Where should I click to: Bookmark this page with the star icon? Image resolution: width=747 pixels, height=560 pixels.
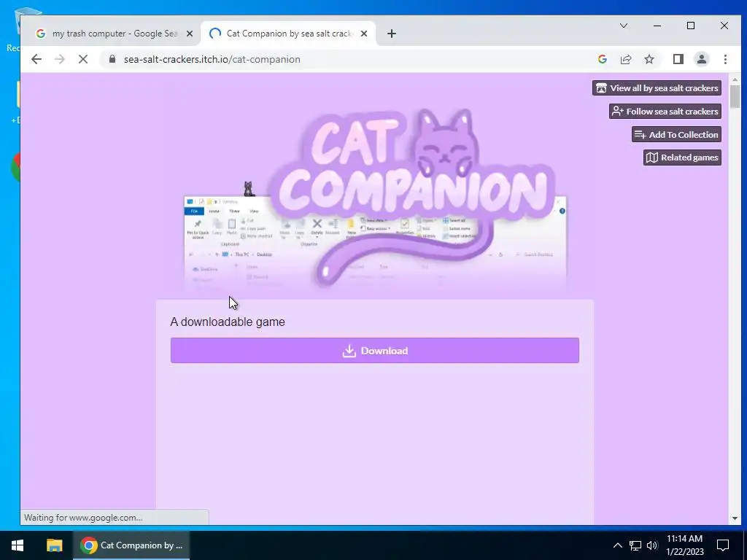click(649, 59)
